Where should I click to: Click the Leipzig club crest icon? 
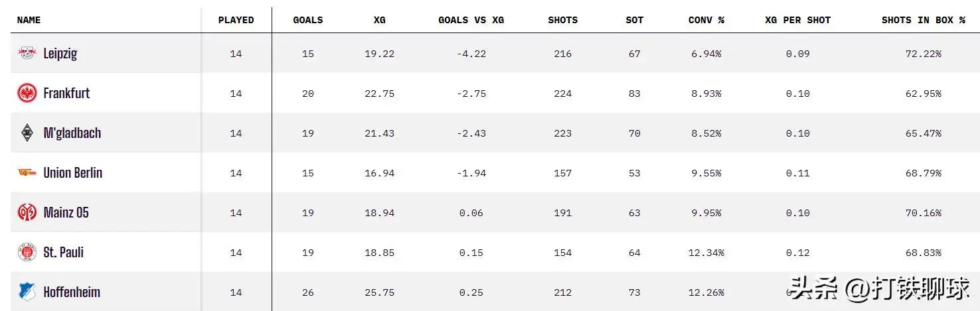pos(27,54)
